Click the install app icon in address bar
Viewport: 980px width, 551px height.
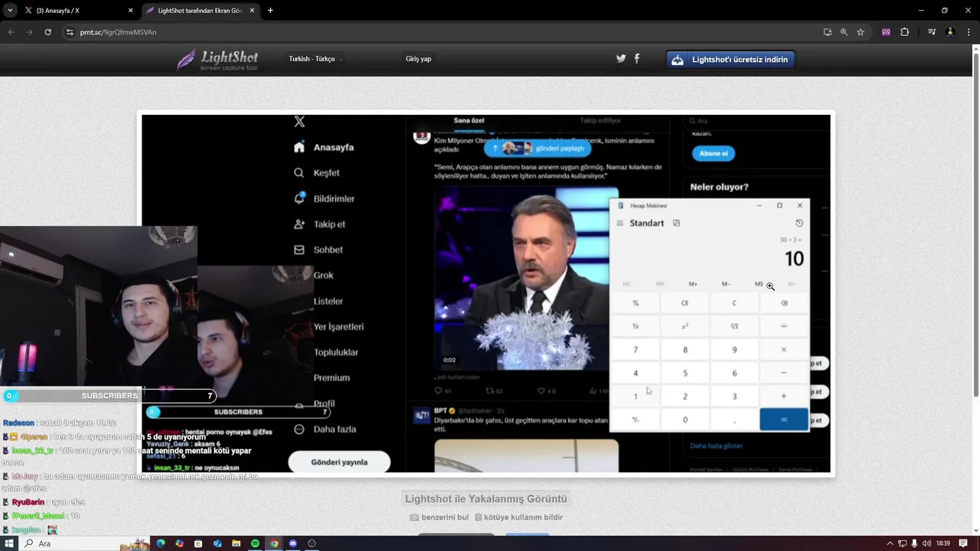pyautogui.click(x=828, y=32)
